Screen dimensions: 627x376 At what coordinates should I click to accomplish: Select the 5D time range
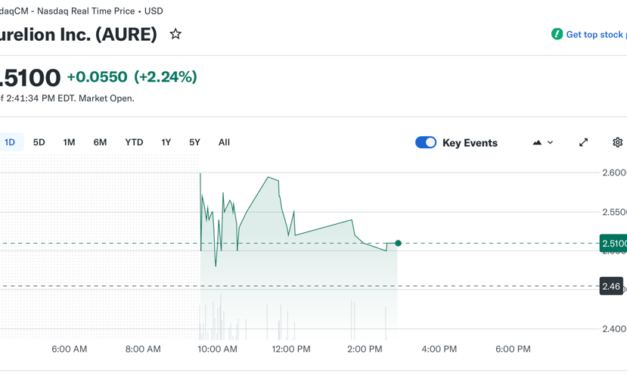click(x=39, y=142)
